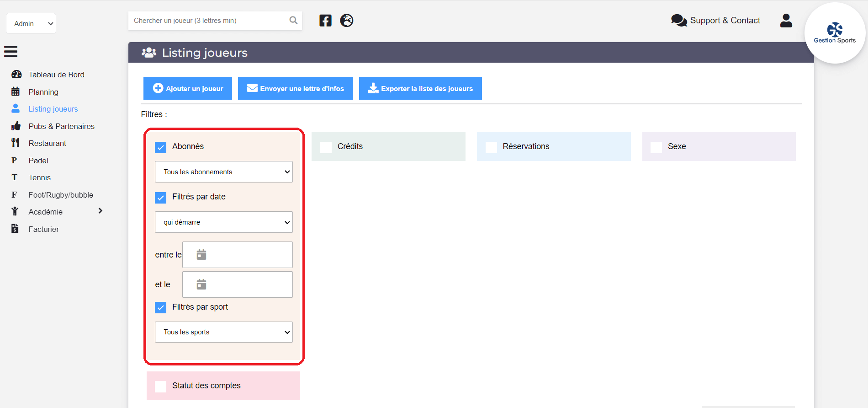
Task: Uncheck the Abonnés checkbox
Action: pyautogui.click(x=160, y=147)
